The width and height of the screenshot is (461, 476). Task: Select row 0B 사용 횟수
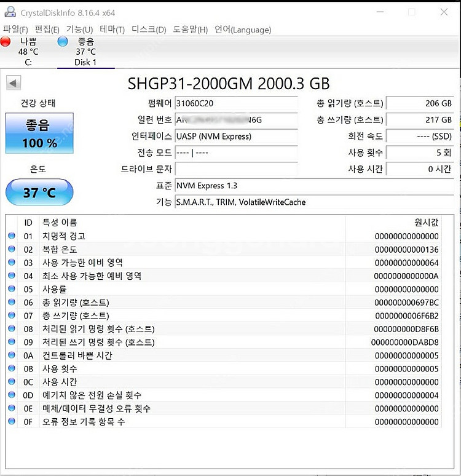224,368
